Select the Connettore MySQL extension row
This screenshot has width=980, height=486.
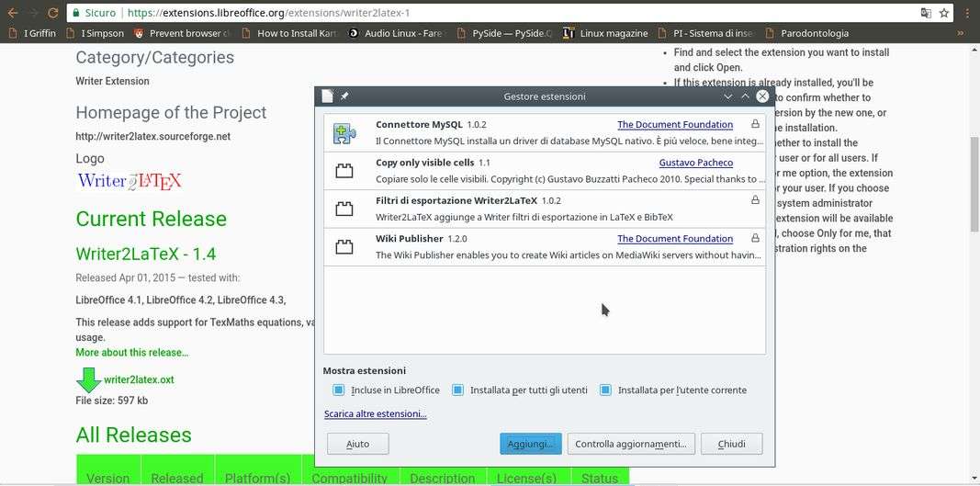point(545,132)
